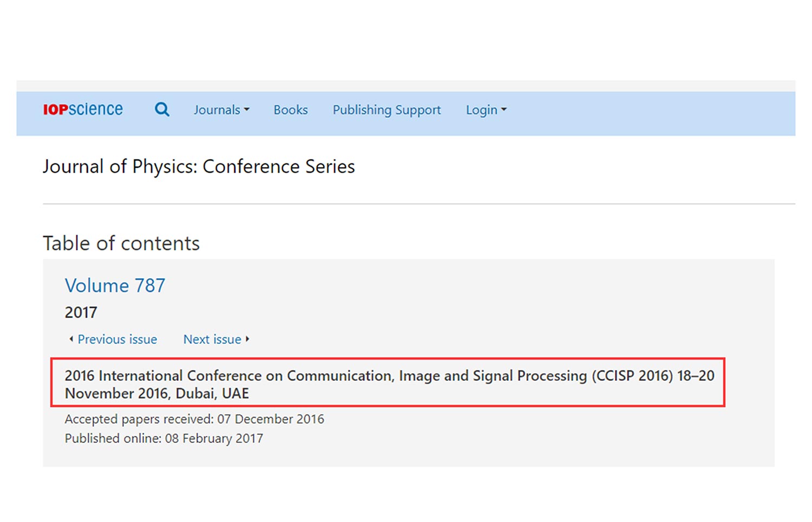Go to the Previous issue

pyautogui.click(x=117, y=339)
